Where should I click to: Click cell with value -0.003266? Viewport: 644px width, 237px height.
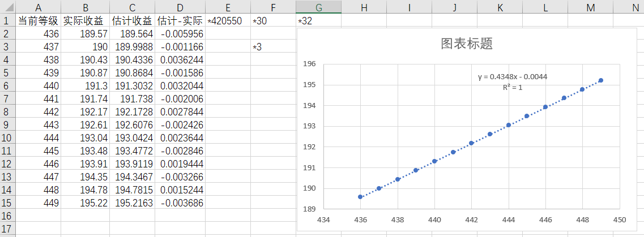pos(180,176)
